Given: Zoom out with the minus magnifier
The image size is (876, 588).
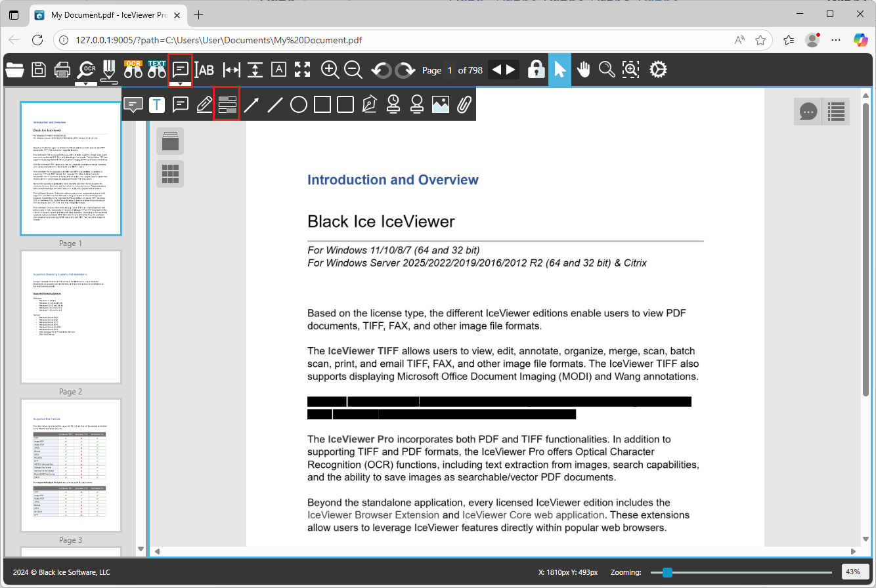Looking at the screenshot, I should tap(353, 70).
